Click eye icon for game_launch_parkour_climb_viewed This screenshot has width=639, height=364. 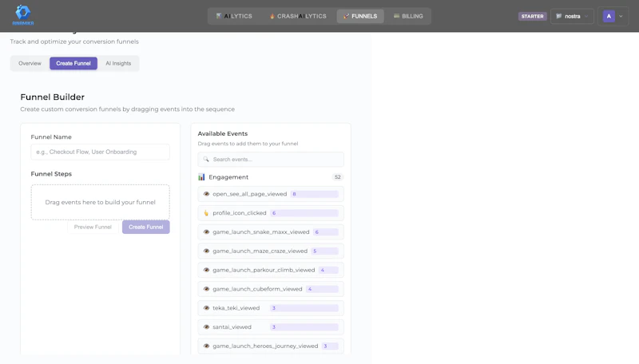tap(206, 270)
